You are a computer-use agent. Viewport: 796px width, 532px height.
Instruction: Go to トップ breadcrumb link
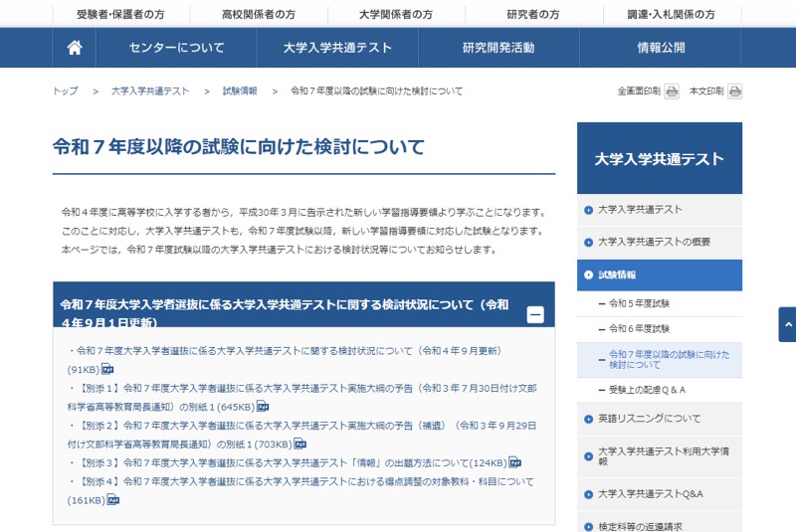point(66,91)
